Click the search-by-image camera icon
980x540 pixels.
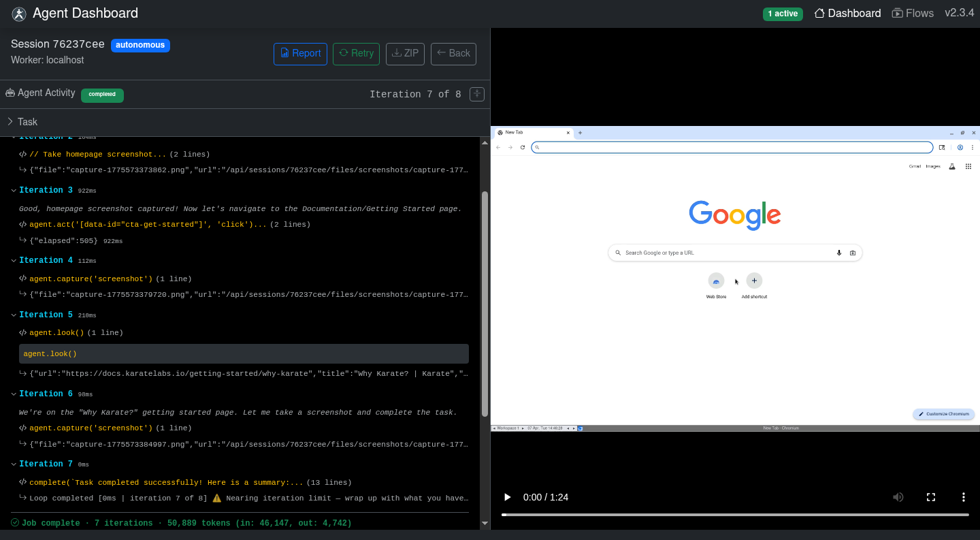click(853, 252)
